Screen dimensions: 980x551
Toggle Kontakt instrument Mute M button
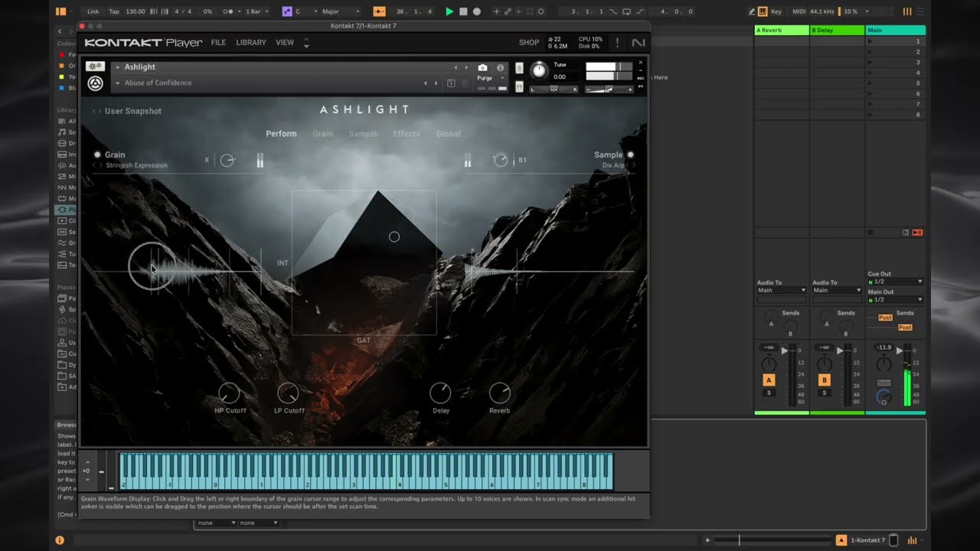point(520,86)
